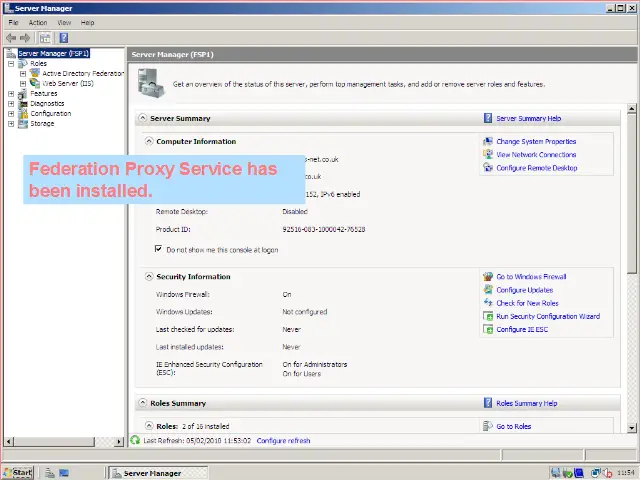
Task: Click the Go to Roles icon
Action: coord(488,426)
